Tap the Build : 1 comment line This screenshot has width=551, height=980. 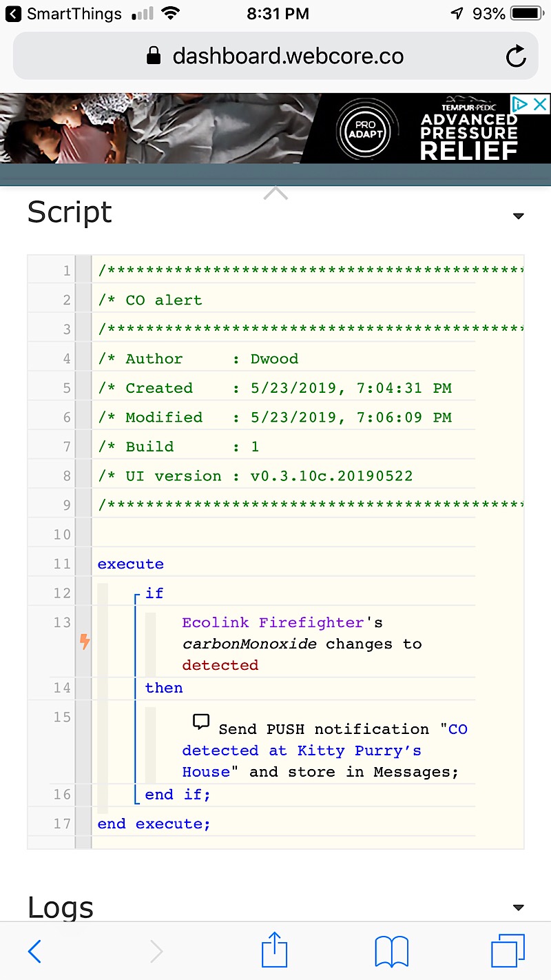tap(178, 446)
